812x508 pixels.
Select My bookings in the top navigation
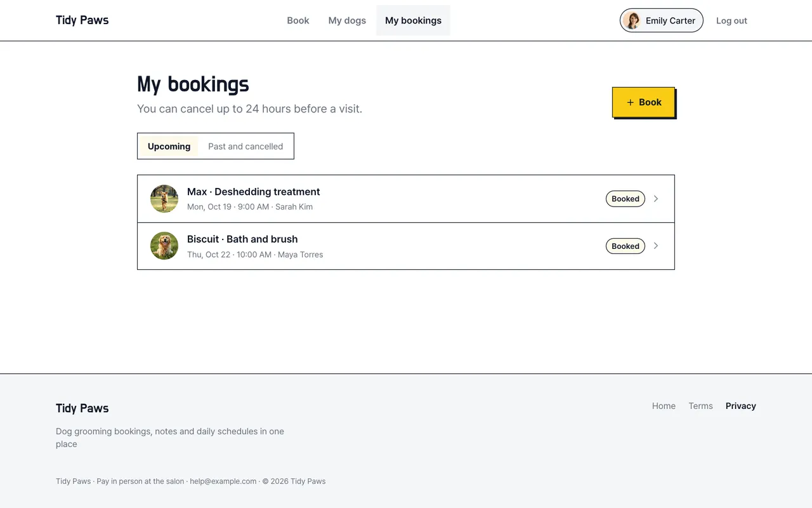[413, 20]
